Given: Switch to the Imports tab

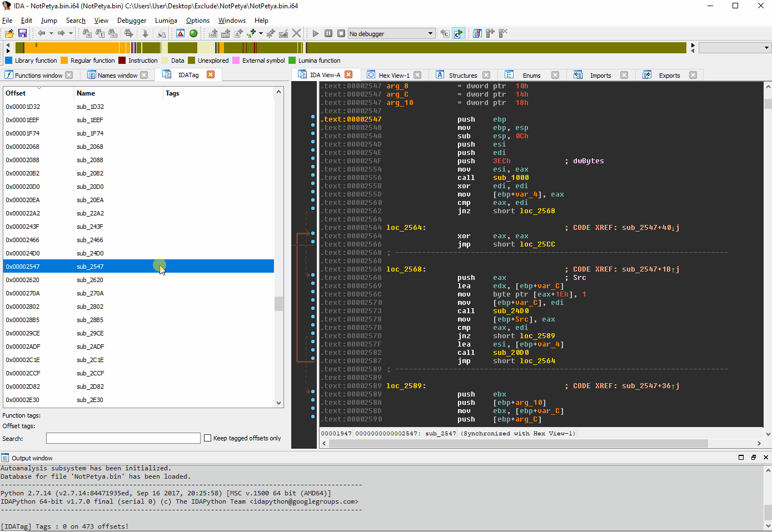Looking at the screenshot, I should 600,75.
